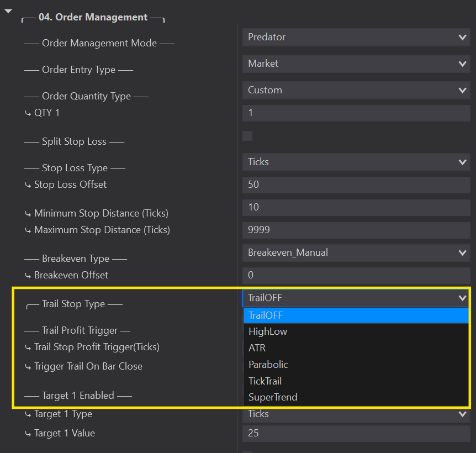Open the Order Entry Type dropdown
The height and width of the screenshot is (453, 476).
pyautogui.click(x=356, y=64)
